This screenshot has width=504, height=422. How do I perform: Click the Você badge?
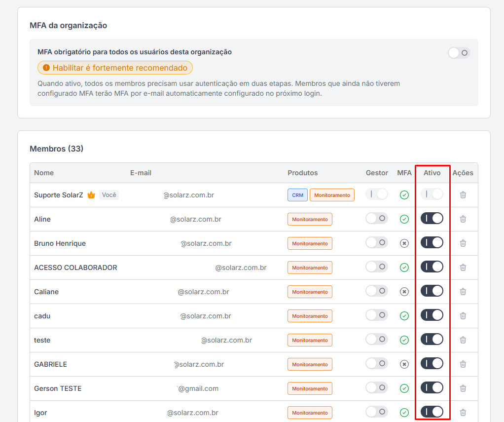pyautogui.click(x=109, y=195)
